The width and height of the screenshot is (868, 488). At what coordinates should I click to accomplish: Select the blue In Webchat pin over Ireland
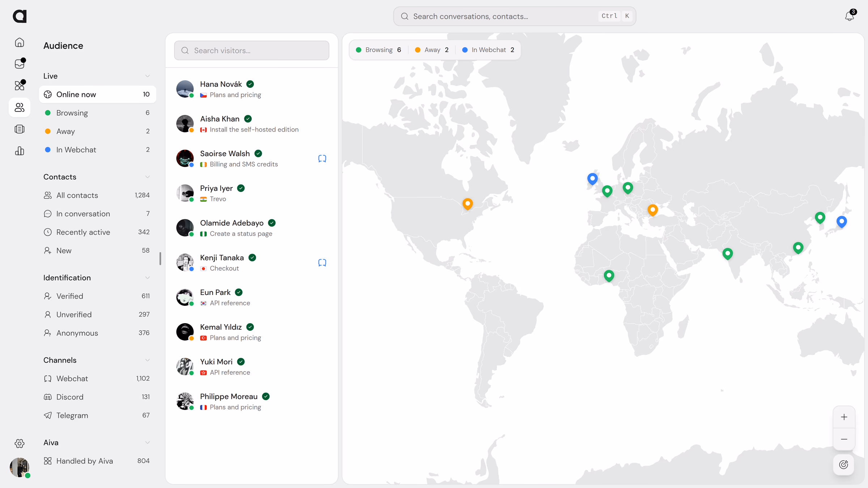point(592,179)
